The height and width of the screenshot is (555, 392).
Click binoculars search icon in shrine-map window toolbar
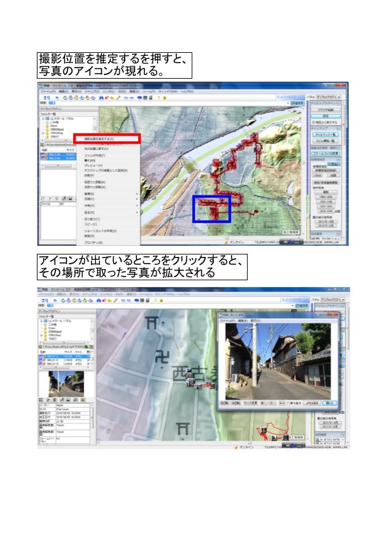tap(98, 300)
